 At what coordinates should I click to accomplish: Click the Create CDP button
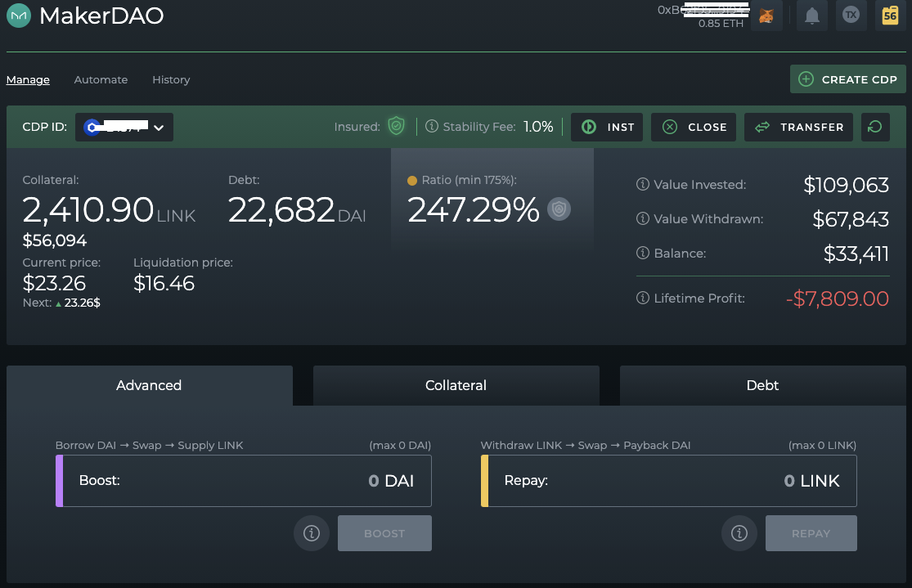tap(848, 79)
